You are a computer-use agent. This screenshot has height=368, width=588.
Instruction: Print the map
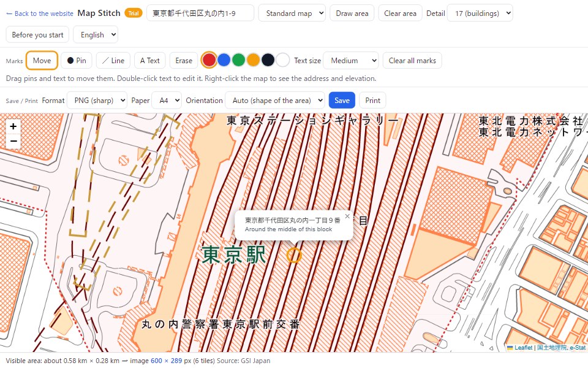[372, 100]
